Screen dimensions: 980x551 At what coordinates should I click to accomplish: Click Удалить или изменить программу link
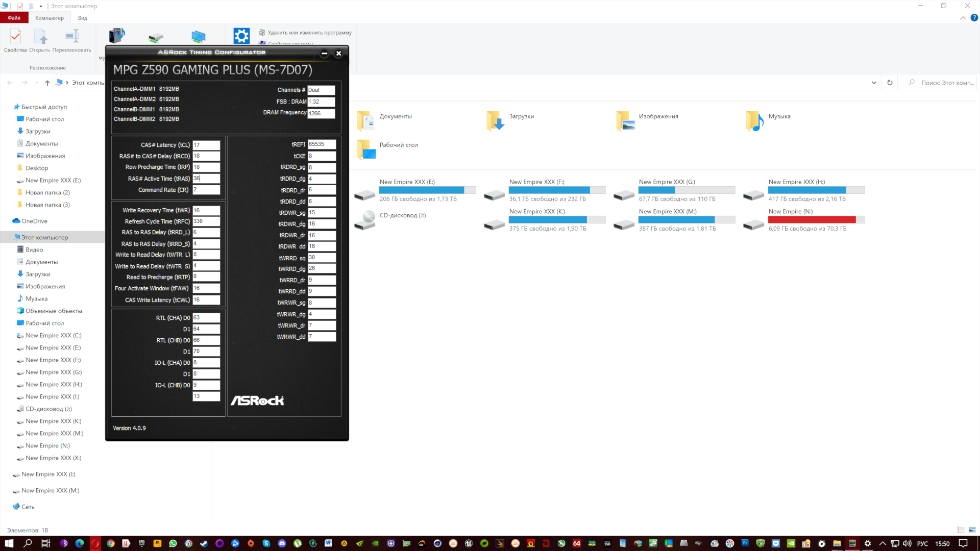click(x=309, y=33)
